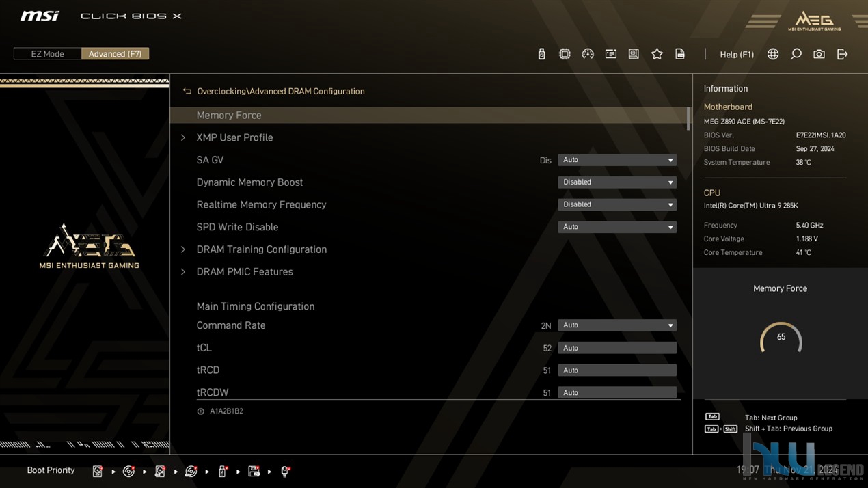Click the document file icon right of the star
This screenshot has width=868, height=488.
680,54
